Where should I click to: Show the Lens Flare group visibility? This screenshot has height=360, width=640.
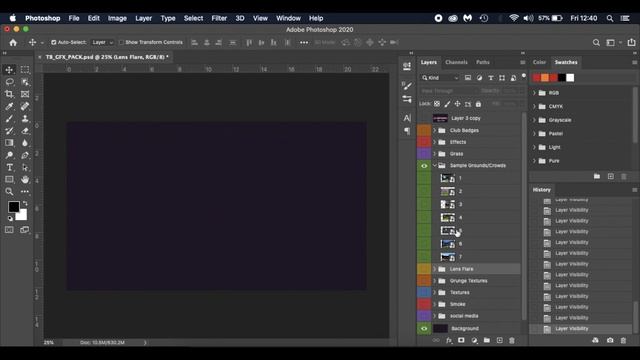tap(424, 269)
